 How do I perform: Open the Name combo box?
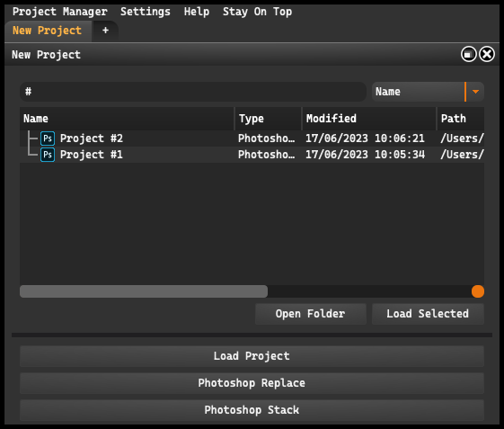click(428, 92)
